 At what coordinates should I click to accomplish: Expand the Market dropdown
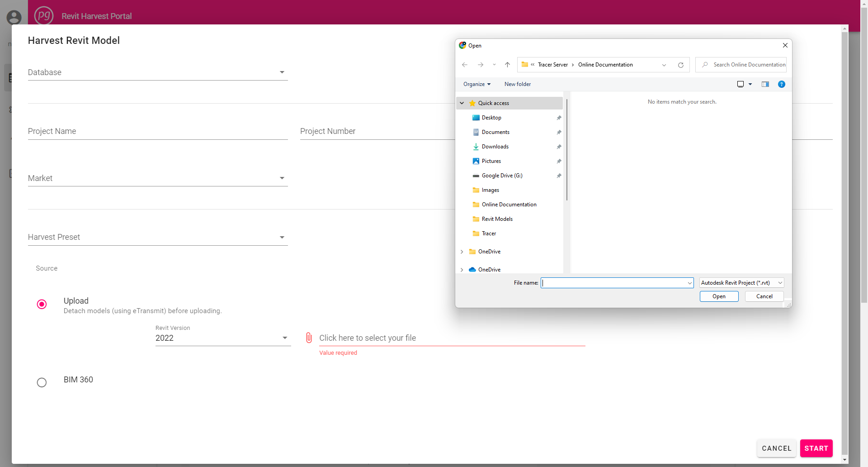pyautogui.click(x=282, y=178)
